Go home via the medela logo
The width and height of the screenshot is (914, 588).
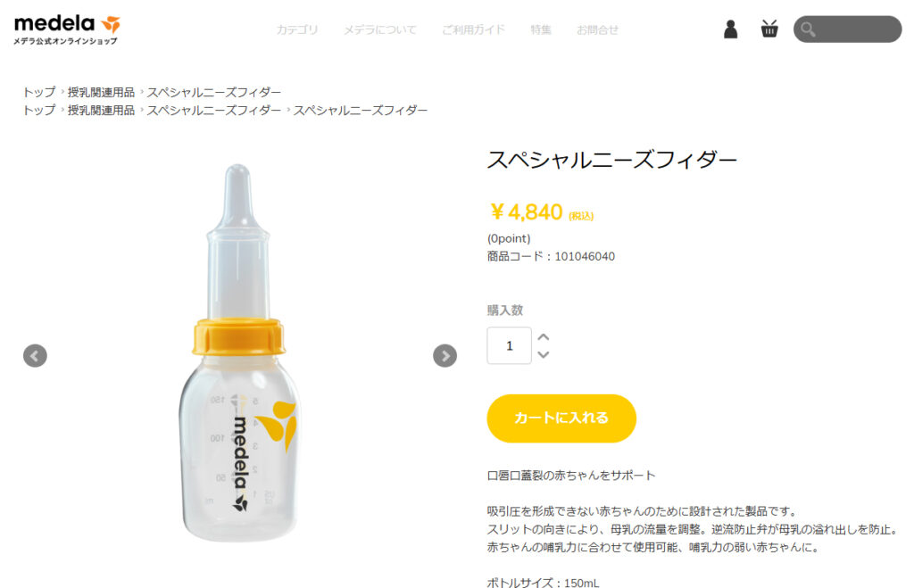point(67,29)
